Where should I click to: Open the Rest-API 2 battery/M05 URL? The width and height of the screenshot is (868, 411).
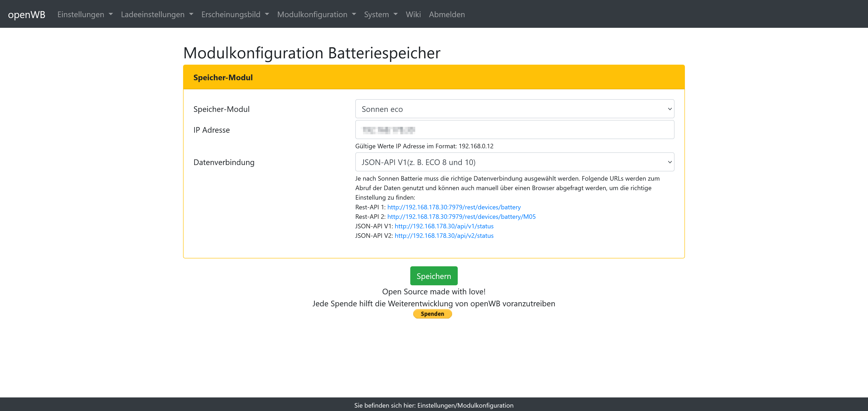pyautogui.click(x=461, y=217)
